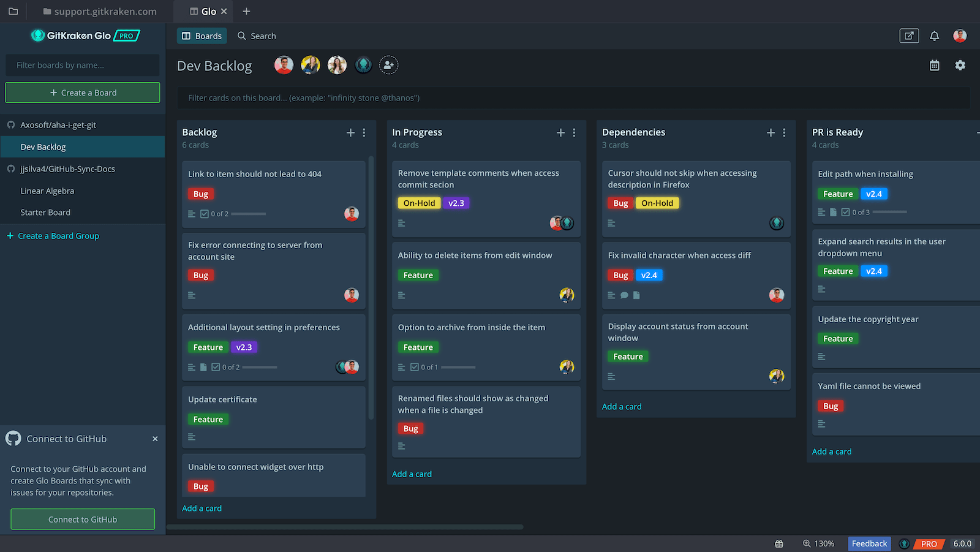Switch to the support.gitkraken.com browser tab
This screenshot has height=552, width=980.
tap(98, 11)
